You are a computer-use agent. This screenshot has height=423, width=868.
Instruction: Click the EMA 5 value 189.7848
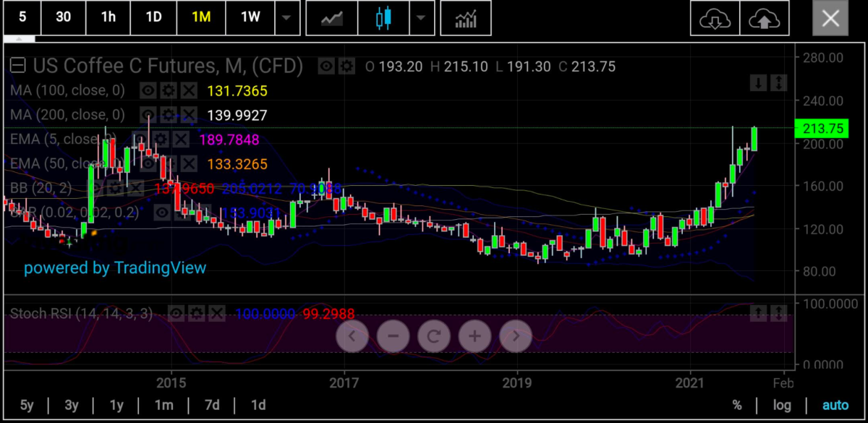[229, 140]
